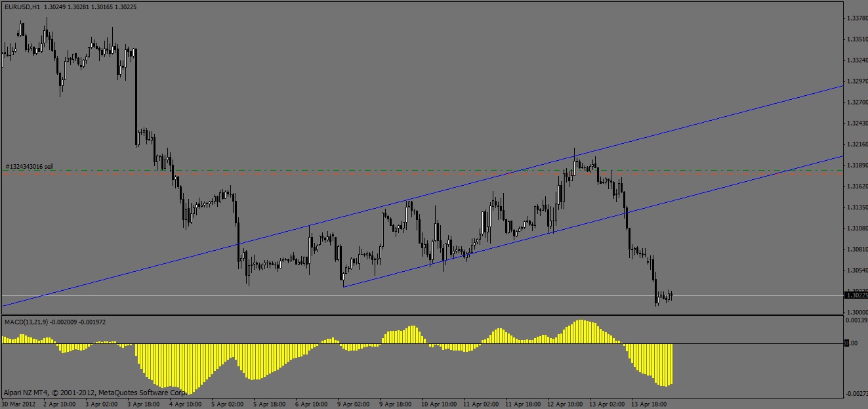868x409 pixels.
Task: Click the 5 Apr 18:00 time label
Action: click(269, 404)
